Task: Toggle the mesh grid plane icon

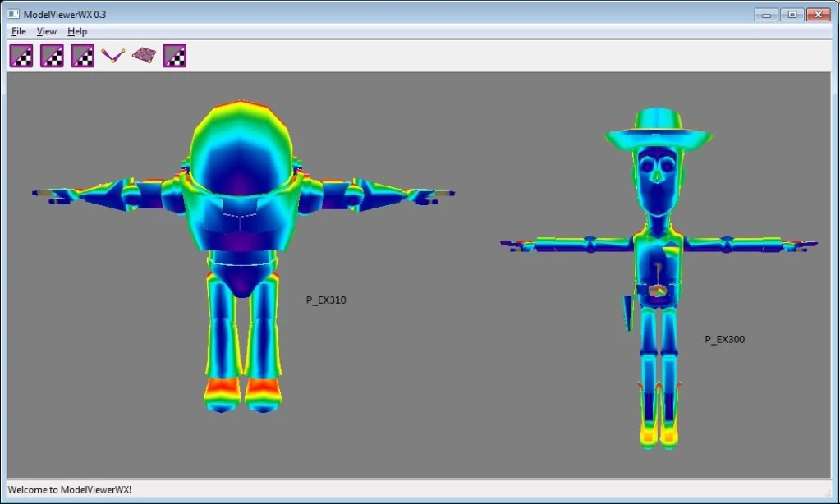Action: (145, 55)
